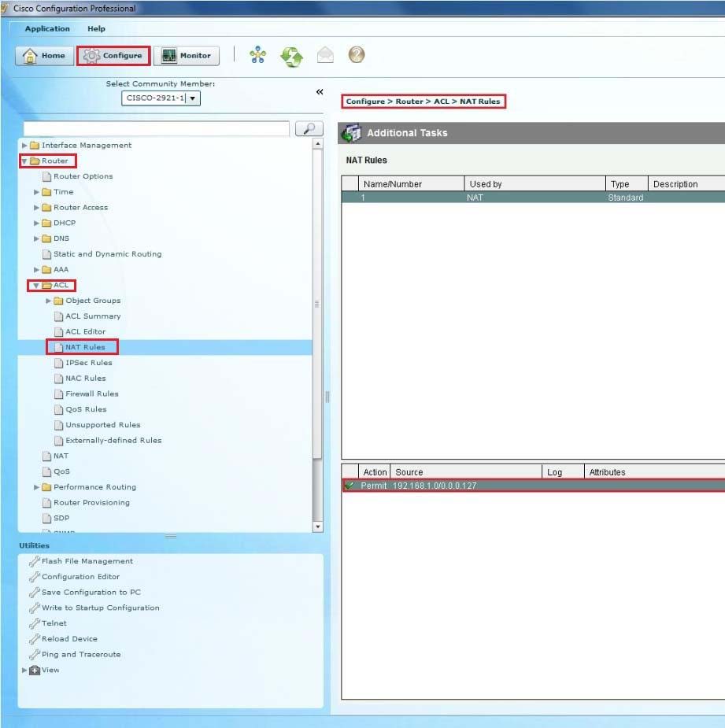This screenshot has height=728, width=725.
Task: Select NAT rule row number 1
Action: click(x=533, y=198)
